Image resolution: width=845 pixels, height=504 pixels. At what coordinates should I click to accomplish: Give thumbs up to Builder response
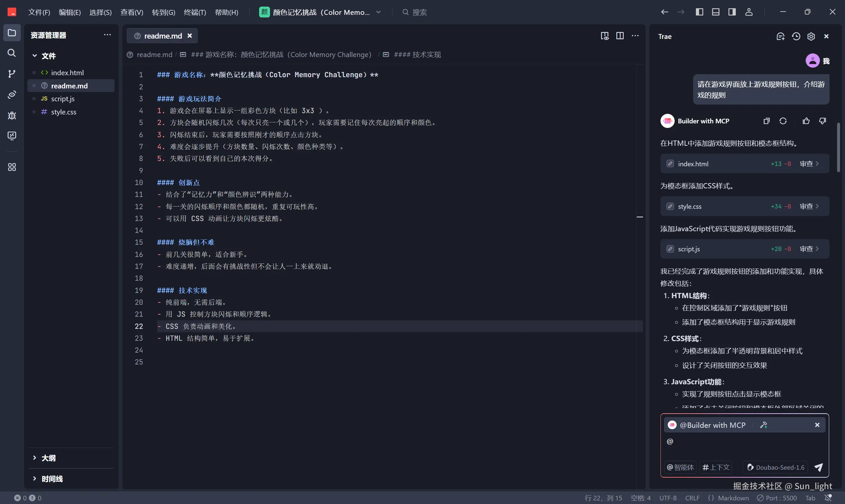point(806,121)
